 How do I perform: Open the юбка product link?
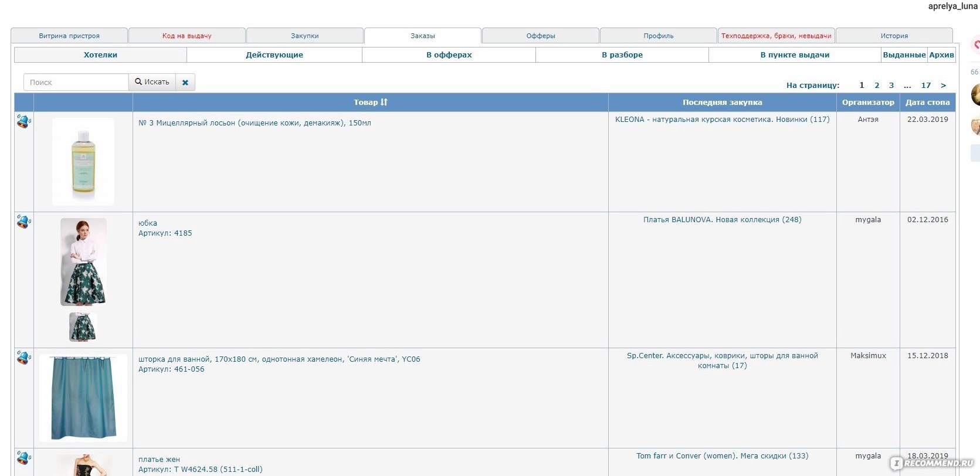tap(148, 223)
